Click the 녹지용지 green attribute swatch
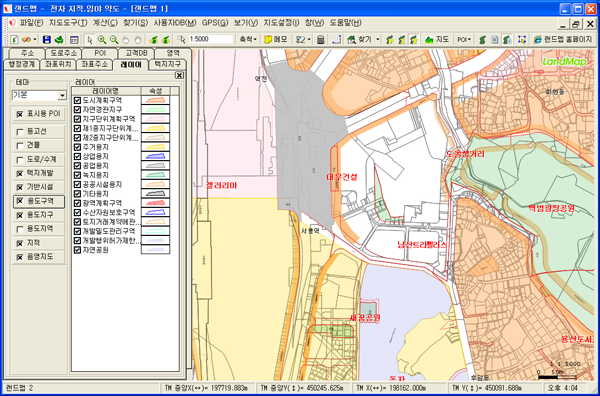Image resolution: width=600 pixels, height=396 pixels. (155, 175)
